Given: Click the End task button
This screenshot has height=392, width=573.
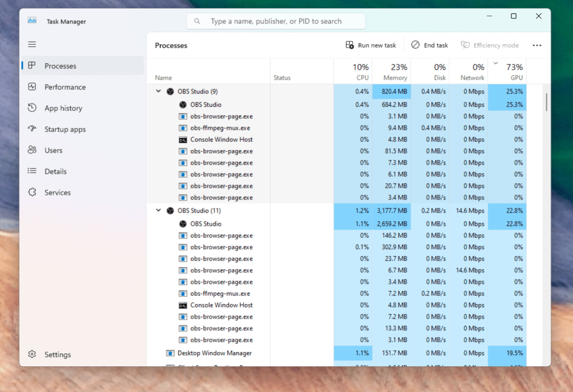Looking at the screenshot, I should pos(430,45).
